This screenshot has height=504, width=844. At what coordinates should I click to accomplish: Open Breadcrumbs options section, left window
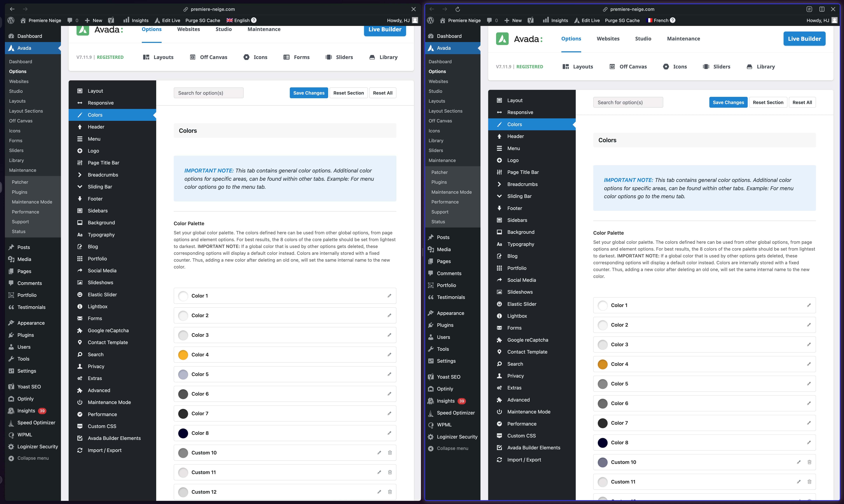112,175
